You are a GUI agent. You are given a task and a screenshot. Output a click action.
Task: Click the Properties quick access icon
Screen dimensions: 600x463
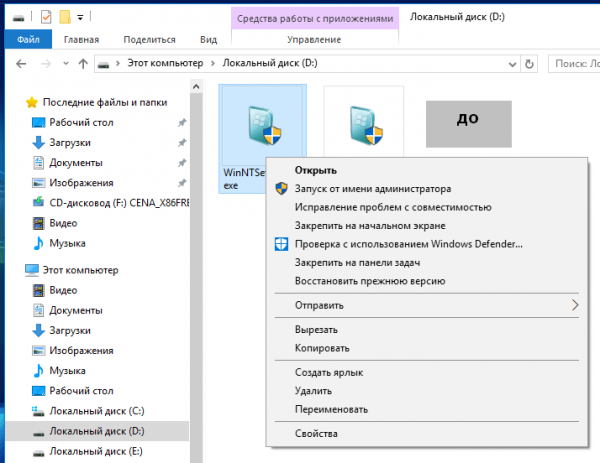tap(46, 17)
